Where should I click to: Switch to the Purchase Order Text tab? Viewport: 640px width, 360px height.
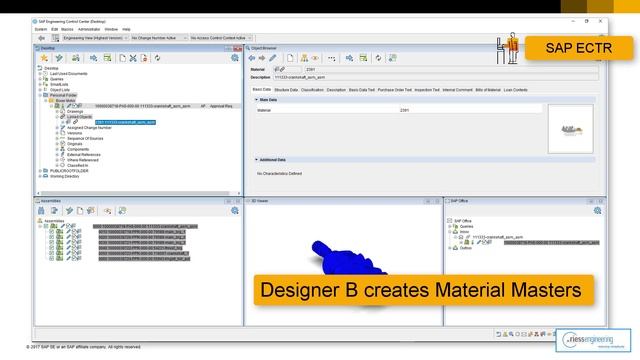point(395,90)
